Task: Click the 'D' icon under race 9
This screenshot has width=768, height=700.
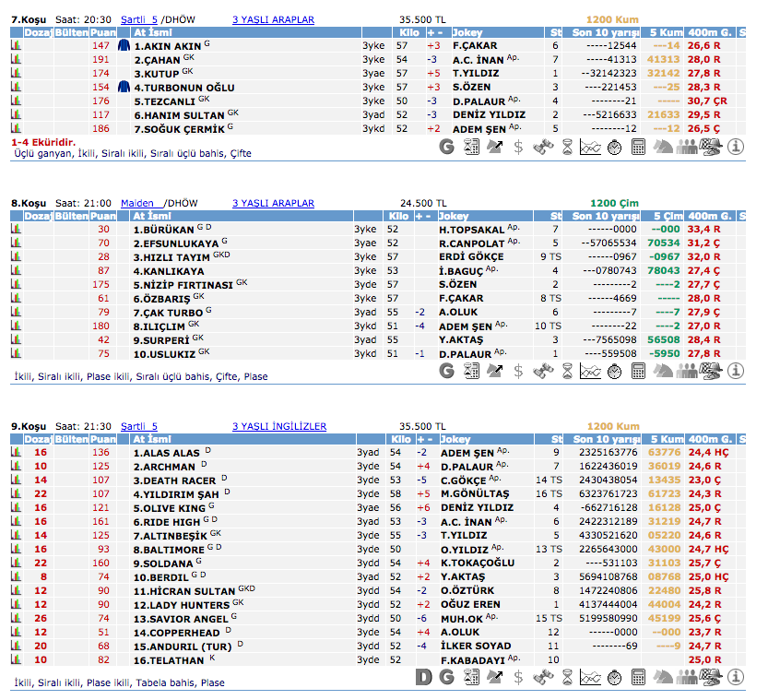Action: 423,678
